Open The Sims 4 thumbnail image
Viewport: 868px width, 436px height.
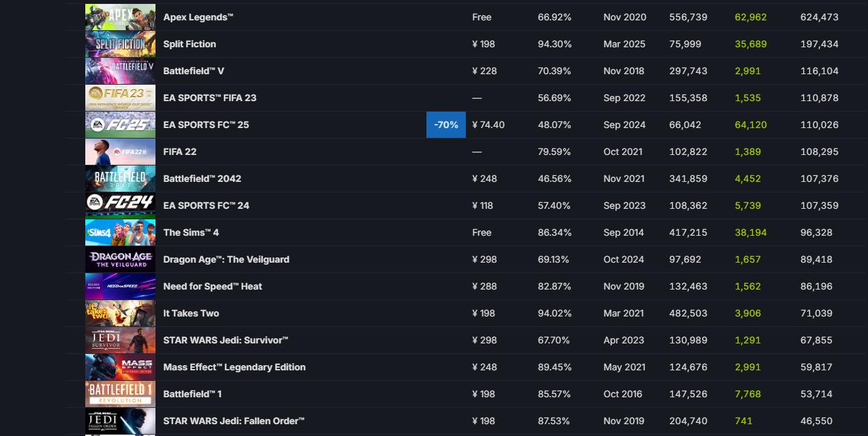(x=120, y=232)
